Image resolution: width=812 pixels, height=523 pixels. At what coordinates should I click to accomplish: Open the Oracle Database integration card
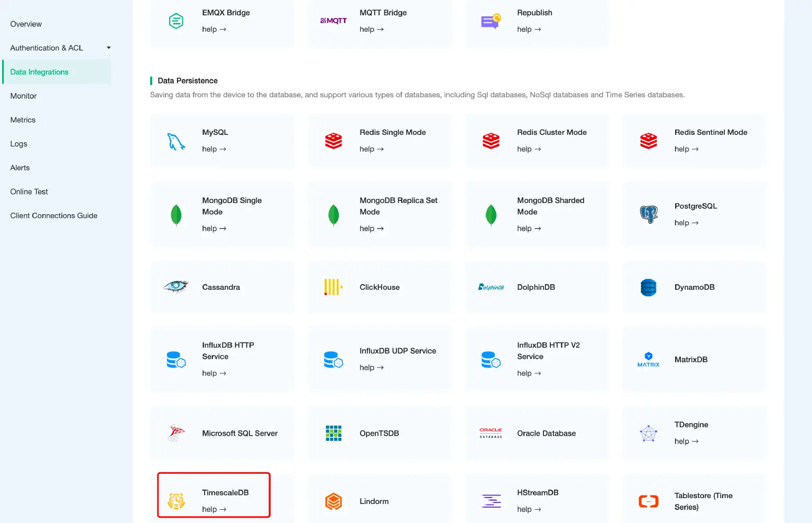537,433
